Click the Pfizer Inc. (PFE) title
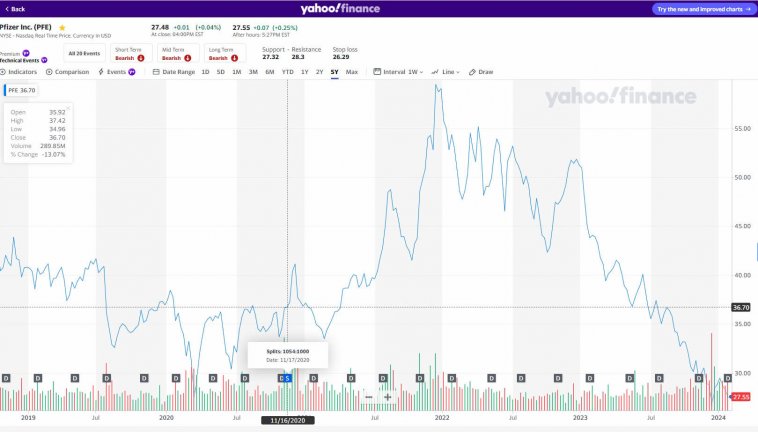 pos(26,27)
